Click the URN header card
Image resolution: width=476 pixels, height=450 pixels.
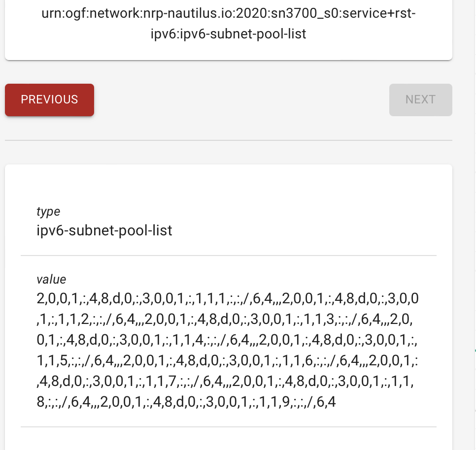(228, 30)
